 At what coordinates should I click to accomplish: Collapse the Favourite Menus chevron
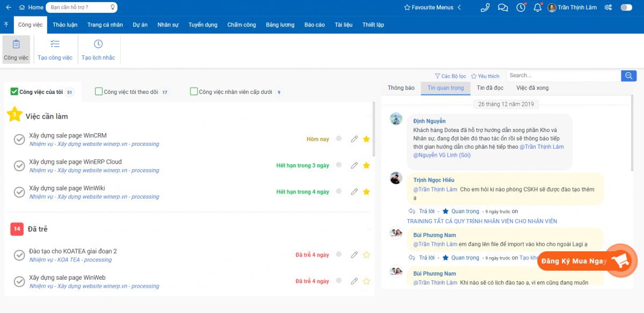tap(459, 8)
